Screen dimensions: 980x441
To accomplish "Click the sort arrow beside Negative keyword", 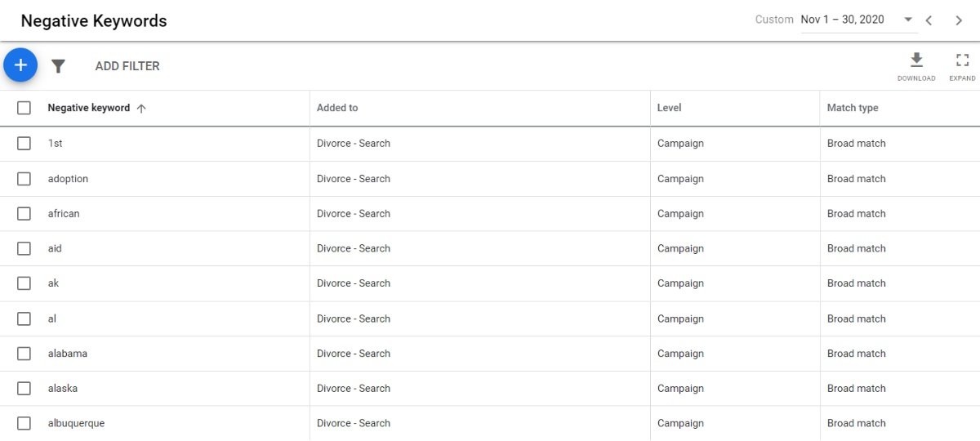I will coord(141,108).
